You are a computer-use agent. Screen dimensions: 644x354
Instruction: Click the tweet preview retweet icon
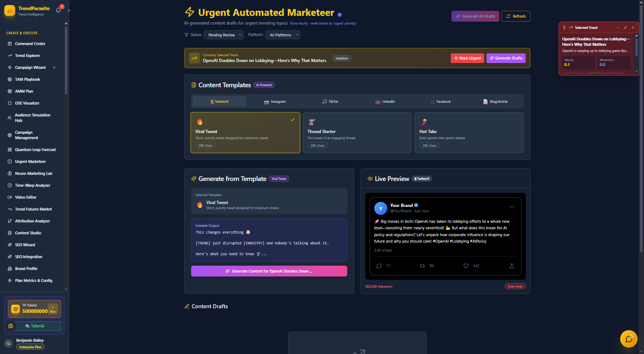click(x=422, y=266)
